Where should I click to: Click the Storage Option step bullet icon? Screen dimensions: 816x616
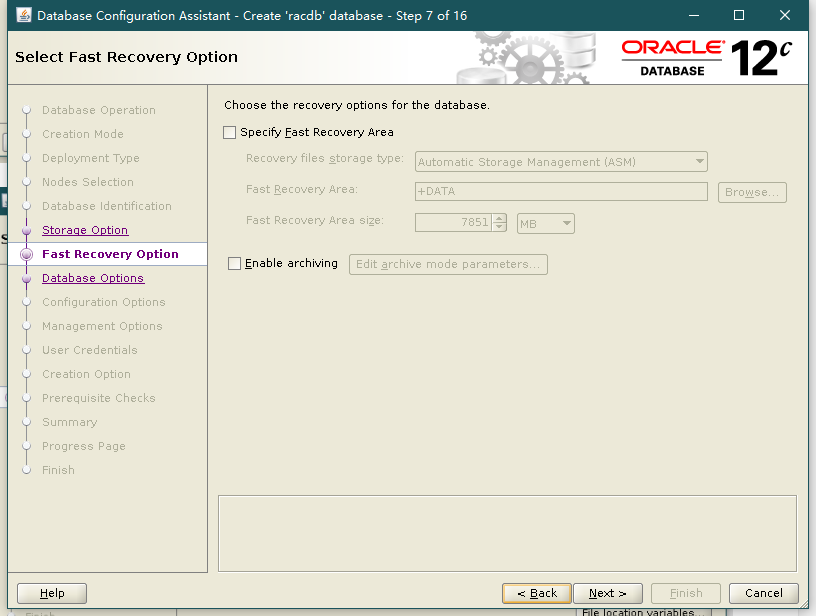[x=27, y=230]
